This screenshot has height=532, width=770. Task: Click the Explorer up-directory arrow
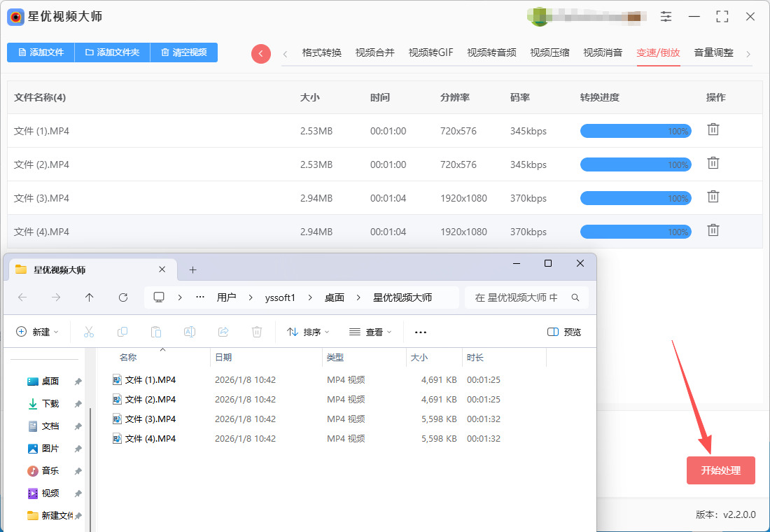coord(90,297)
